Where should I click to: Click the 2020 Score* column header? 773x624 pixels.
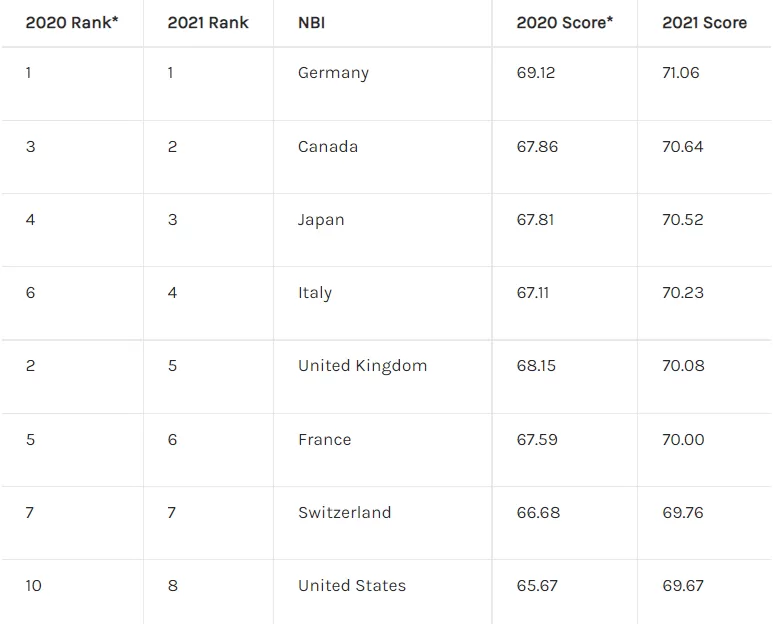coord(564,23)
